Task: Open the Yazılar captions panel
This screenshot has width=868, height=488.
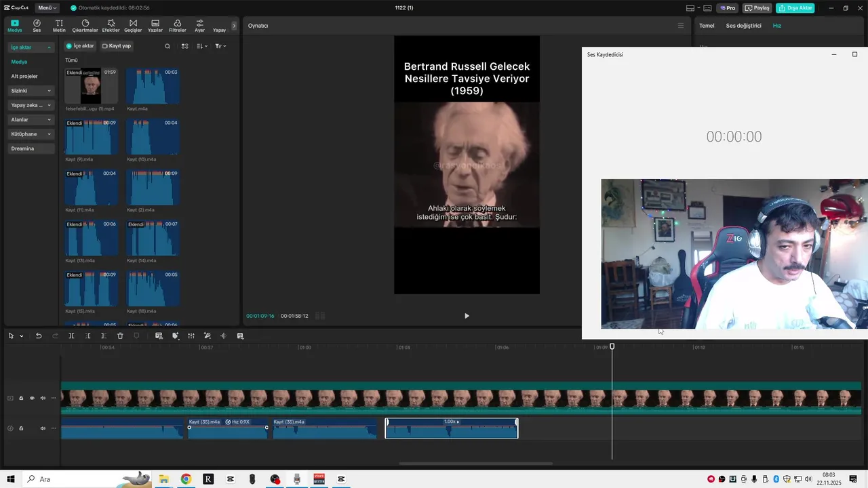Action: point(155,26)
